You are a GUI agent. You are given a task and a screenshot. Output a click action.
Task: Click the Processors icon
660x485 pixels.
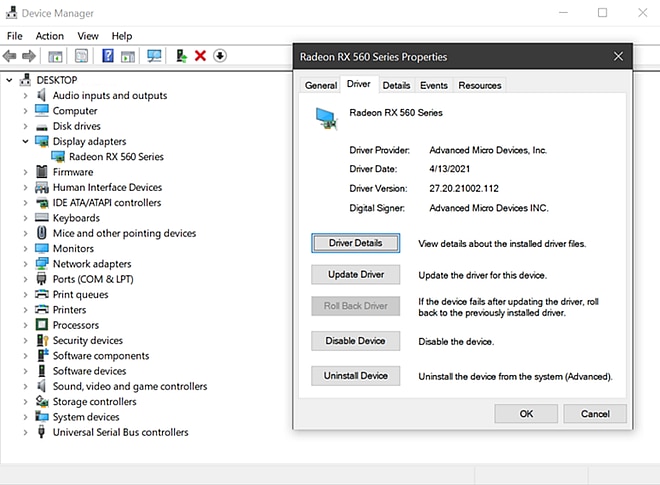pyautogui.click(x=42, y=325)
